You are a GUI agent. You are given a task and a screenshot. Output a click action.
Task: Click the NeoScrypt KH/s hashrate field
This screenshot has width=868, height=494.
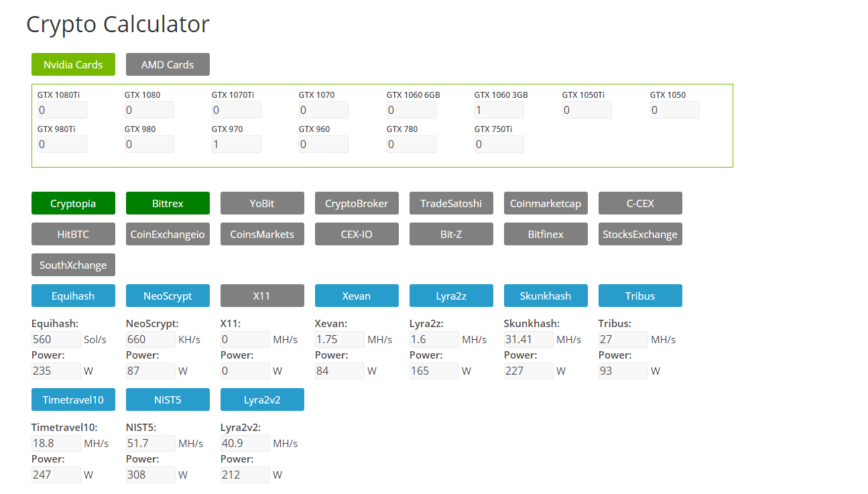pos(151,339)
